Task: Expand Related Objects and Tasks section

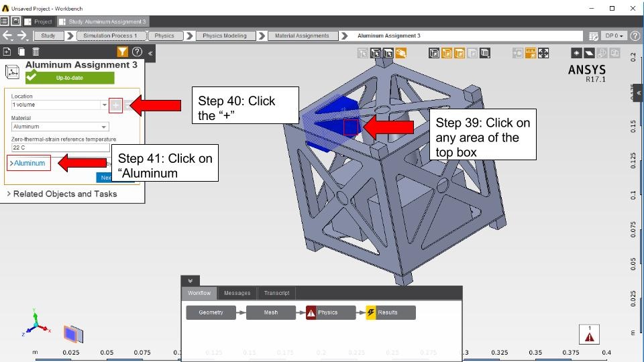Action: click(x=62, y=194)
